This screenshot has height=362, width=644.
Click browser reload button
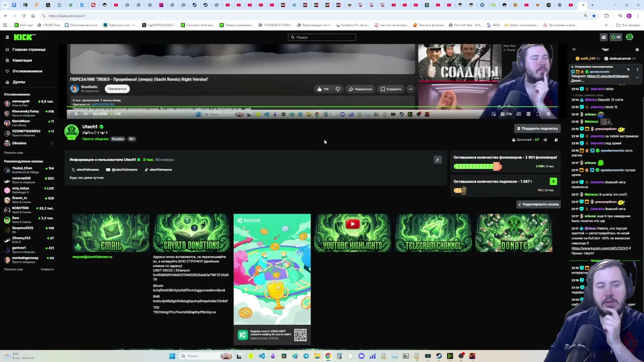pyautogui.click(x=24, y=16)
